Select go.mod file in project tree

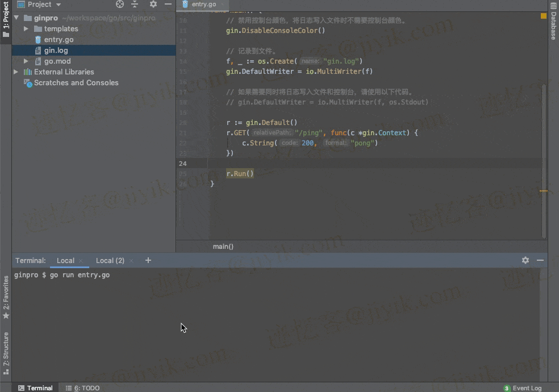point(57,61)
